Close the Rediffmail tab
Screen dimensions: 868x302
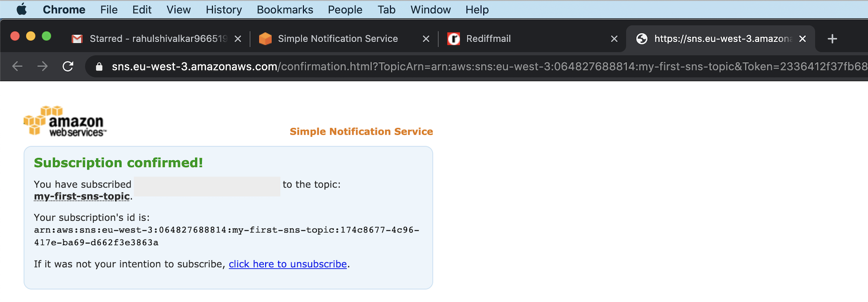(x=614, y=39)
